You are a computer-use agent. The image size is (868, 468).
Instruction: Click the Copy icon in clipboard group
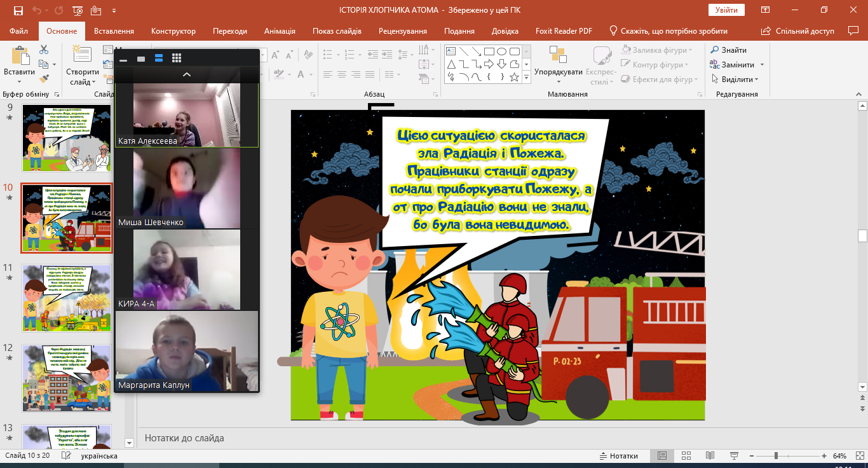[x=43, y=64]
